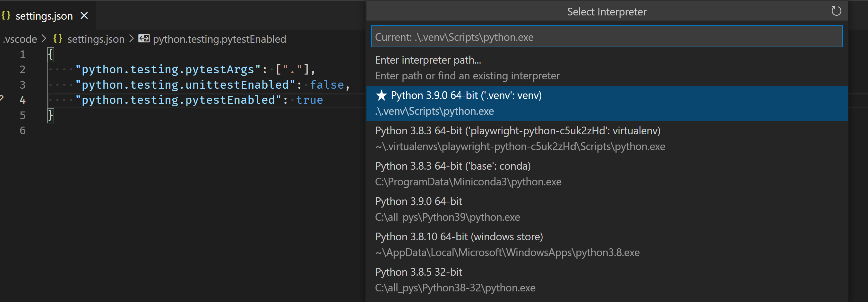Image resolution: width=868 pixels, height=302 pixels.
Task: Click the JSON braces icon in the breadcrumb
Action: pos(58,39)
